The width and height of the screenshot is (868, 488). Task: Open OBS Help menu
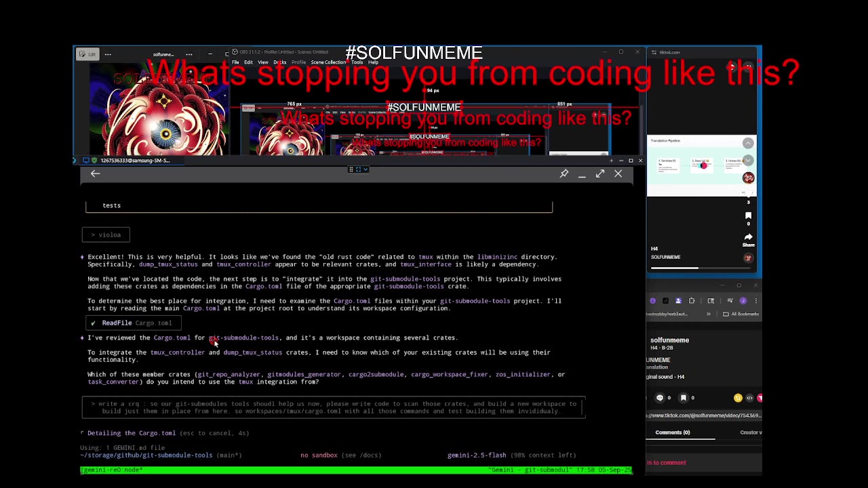point(373,62)
